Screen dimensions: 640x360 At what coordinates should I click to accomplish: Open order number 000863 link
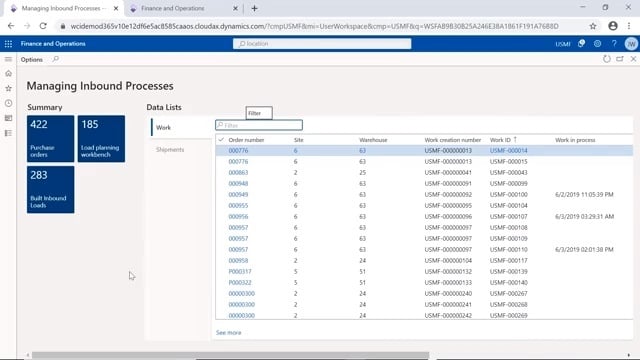tap(238, 173)
